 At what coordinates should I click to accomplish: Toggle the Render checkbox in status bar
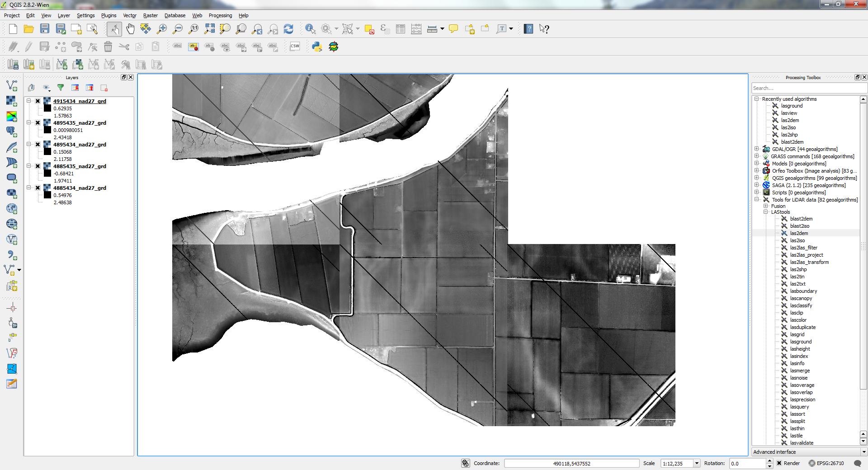coord(779,463)
